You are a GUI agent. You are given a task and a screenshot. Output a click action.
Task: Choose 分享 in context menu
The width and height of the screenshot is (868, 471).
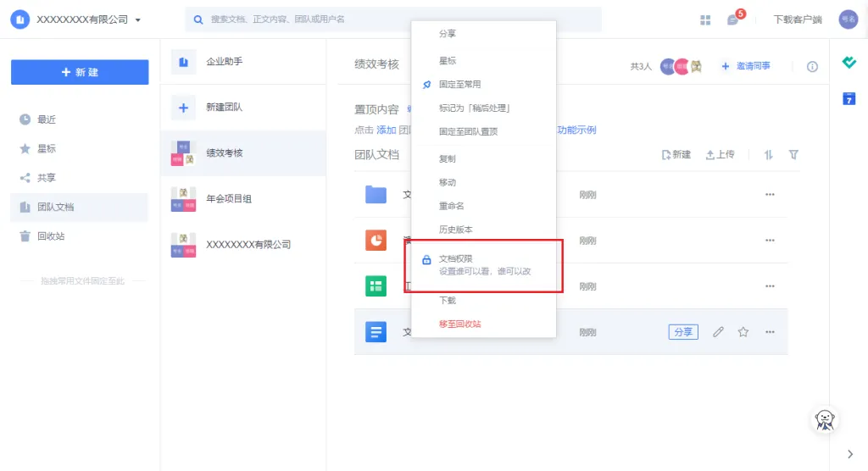point(483,34)
